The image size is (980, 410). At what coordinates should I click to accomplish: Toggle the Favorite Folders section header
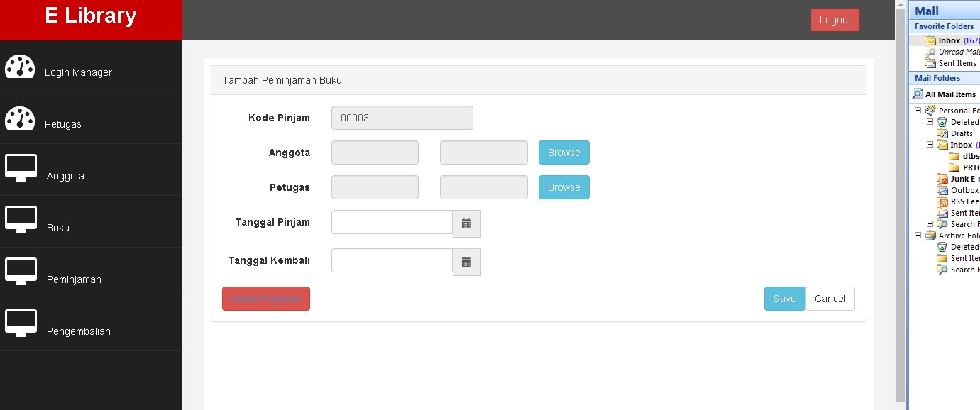coord(945,26)
